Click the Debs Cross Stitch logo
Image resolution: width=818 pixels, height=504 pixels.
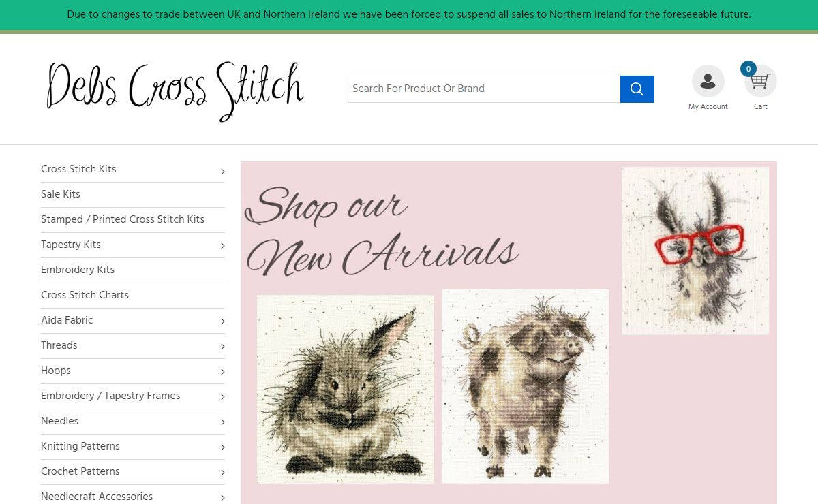tap(175, 91)
